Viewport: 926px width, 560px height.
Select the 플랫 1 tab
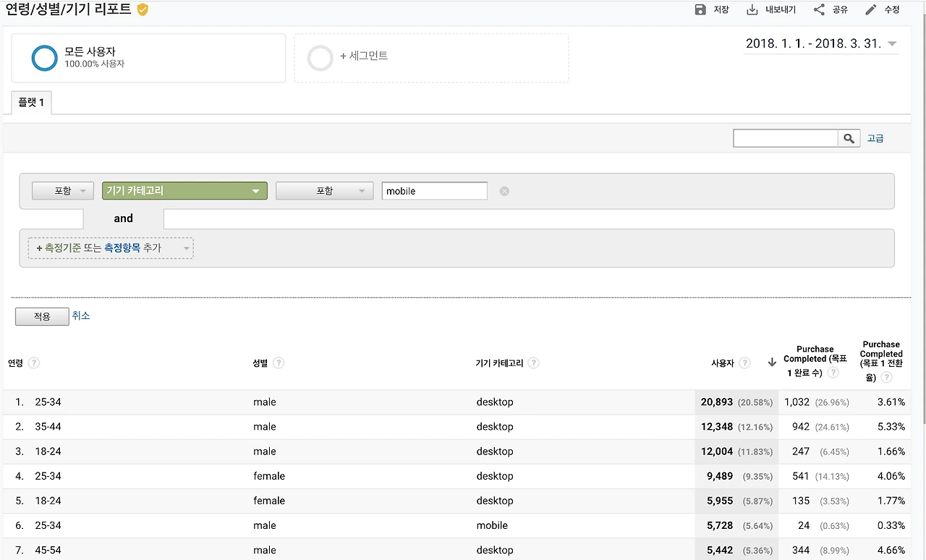[x=31, y=103]
